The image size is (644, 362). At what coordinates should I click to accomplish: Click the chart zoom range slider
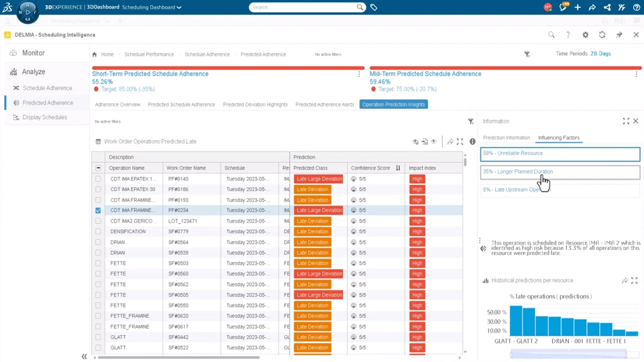569,354
